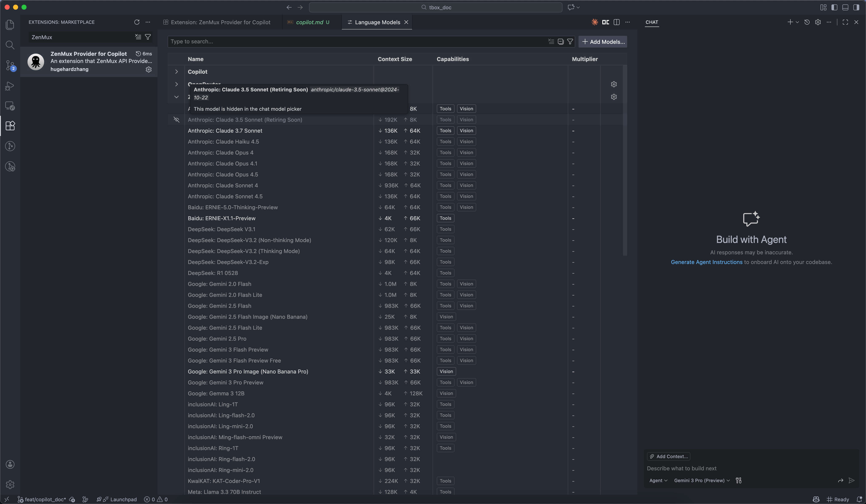Image resolution: width=866 pixels, height=504 pixels.
Task: Toggle the secondary side bar
Action: click(x=857, y=7)
